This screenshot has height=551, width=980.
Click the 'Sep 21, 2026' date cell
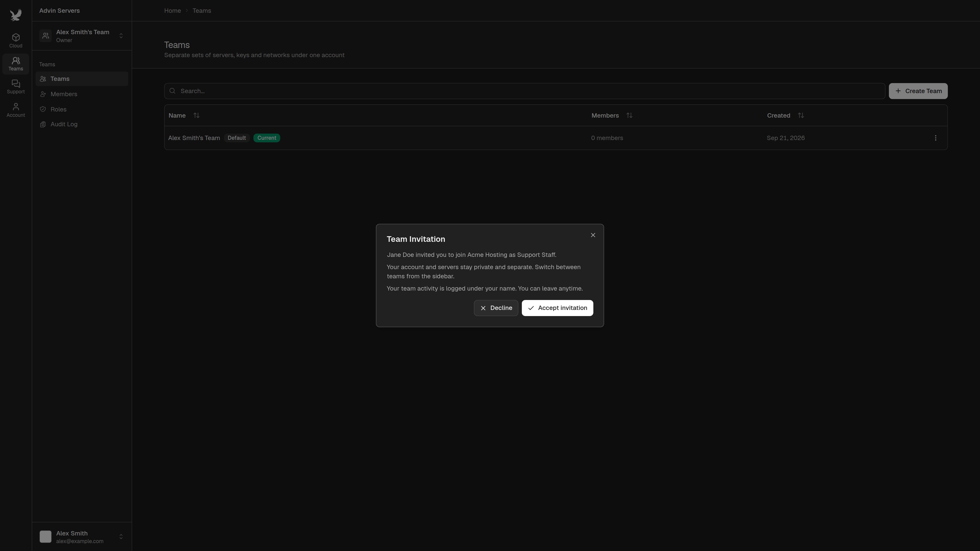(786, 138)
